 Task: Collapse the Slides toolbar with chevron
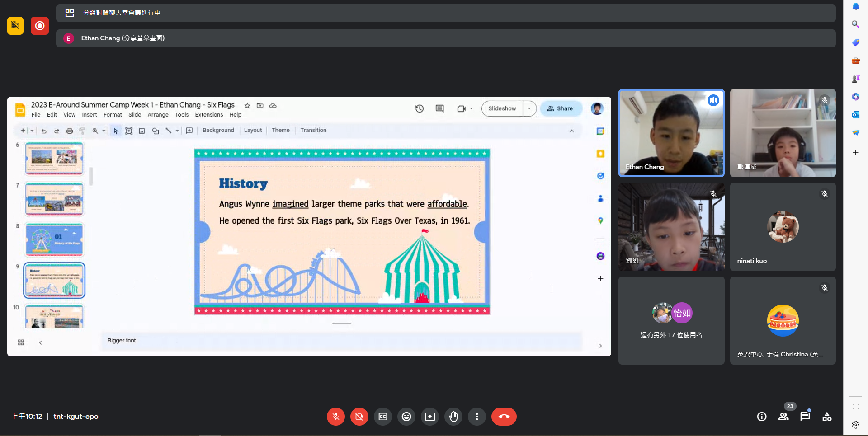coord(571,131)
